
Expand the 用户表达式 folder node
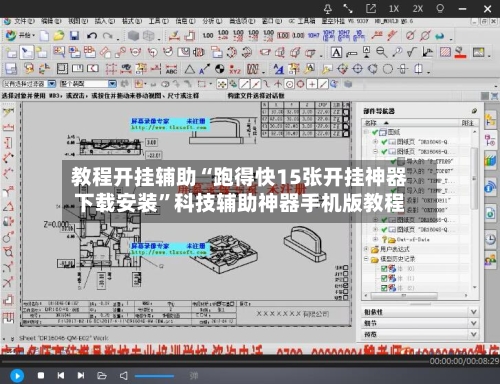(366, 249)
